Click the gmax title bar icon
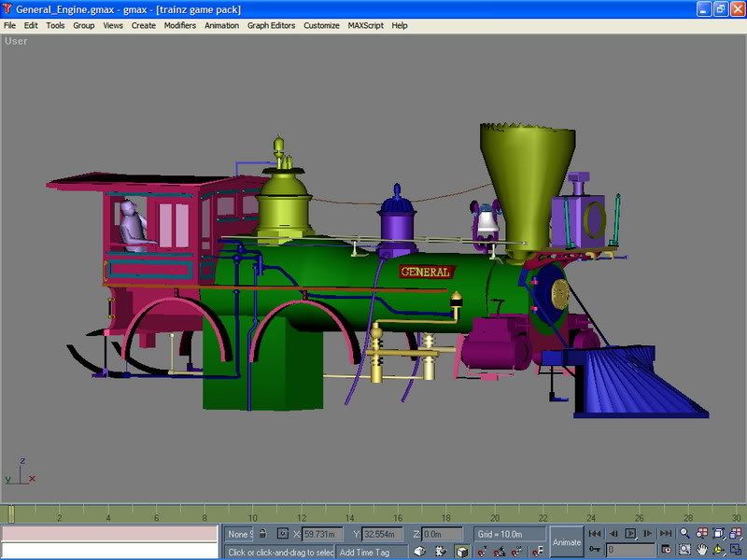The image size is (747, 560). 7,9
